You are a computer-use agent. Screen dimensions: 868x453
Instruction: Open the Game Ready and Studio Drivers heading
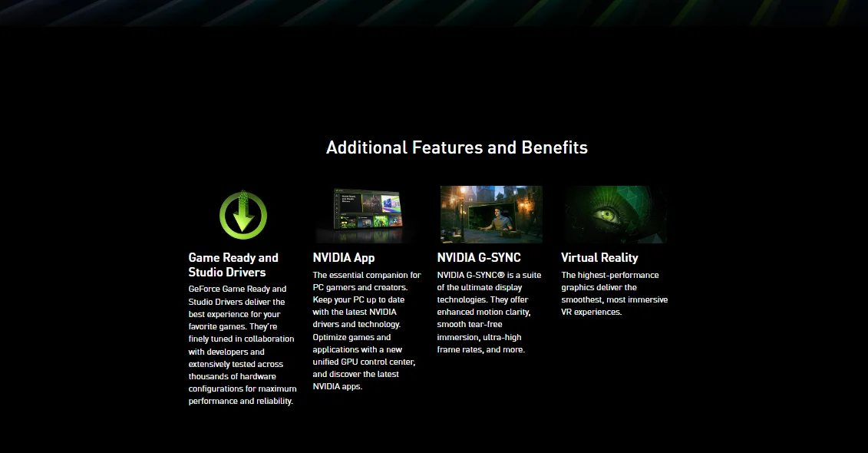point(233,265)
